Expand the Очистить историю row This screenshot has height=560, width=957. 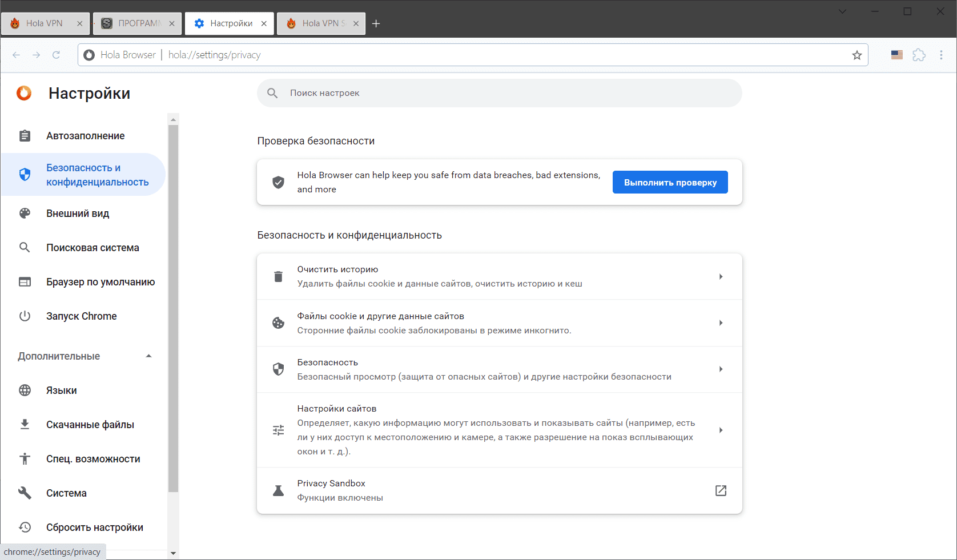pyautogui.click(x=721, y=277)
